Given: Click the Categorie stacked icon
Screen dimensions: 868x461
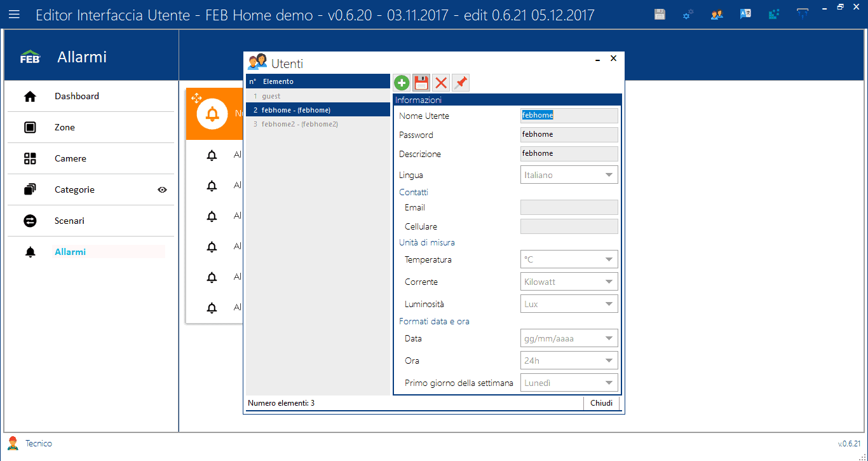Looking at the screenshot, I should tap(30, 189).
